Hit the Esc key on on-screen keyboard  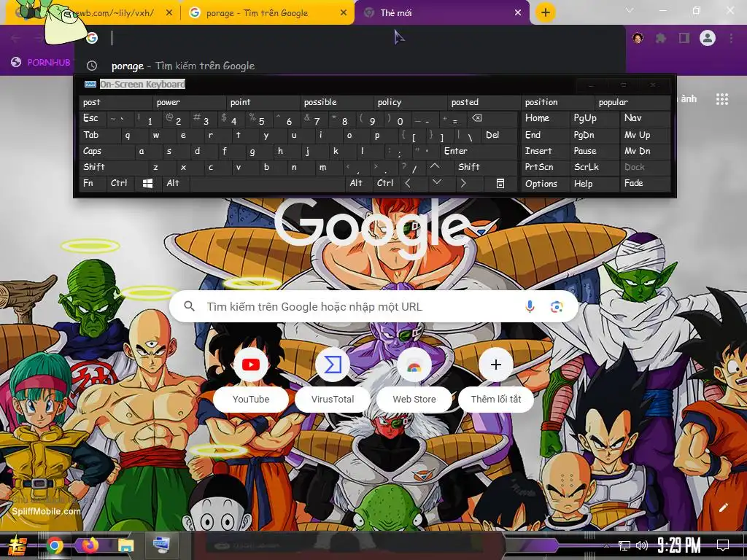click(93, 119)
